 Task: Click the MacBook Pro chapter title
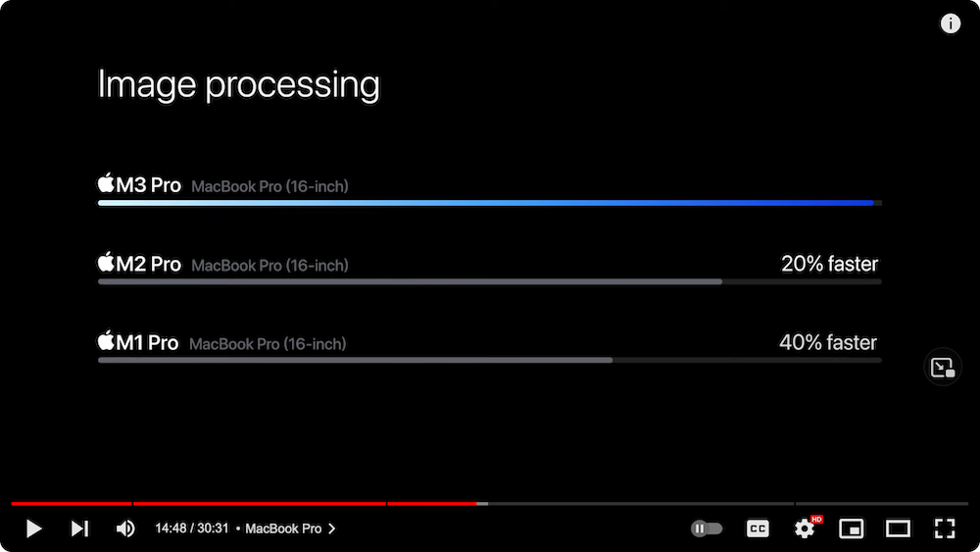[x=282, y=528]
